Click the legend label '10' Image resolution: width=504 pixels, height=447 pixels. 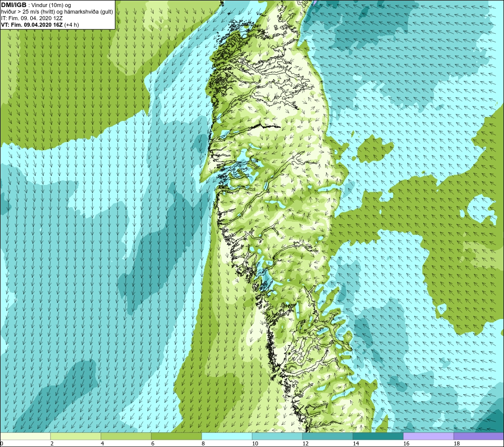click(255, 443)
